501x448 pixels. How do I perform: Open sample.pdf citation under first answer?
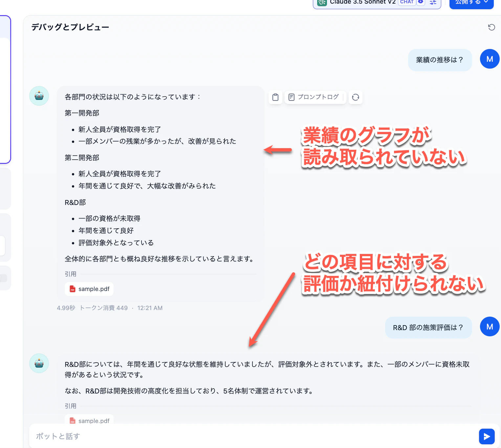pos(89,289)
